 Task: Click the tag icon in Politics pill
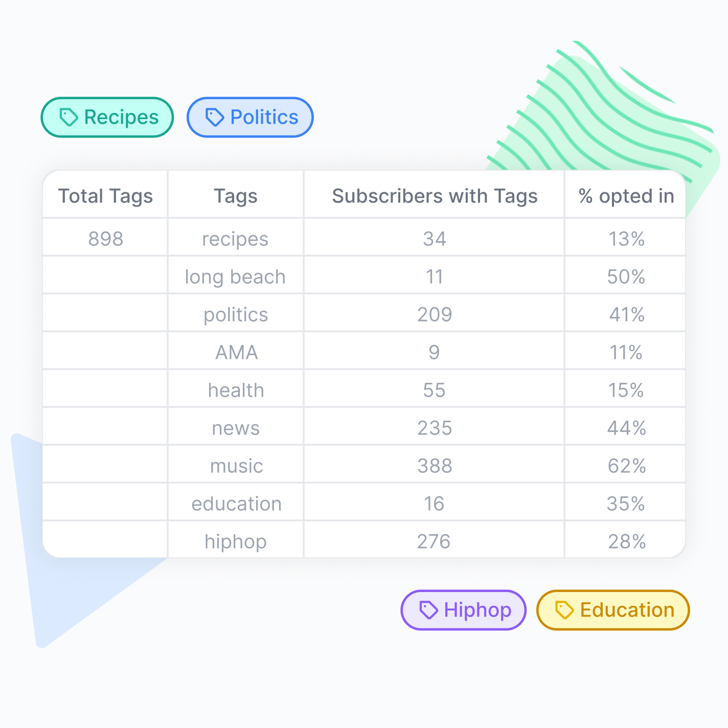click(x=215, y=117)
